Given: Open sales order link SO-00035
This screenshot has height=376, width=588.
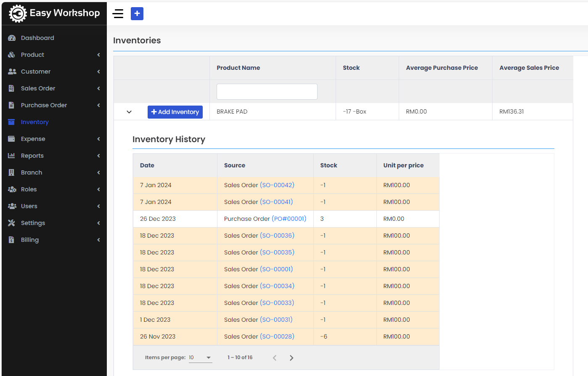Looking at the screenshot, I should click(x=277, y=252).
